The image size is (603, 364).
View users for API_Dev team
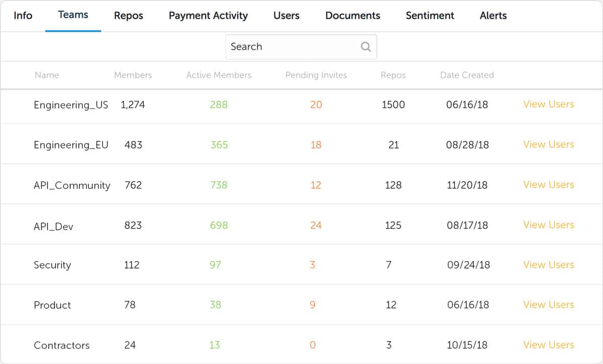click(548, 224)
